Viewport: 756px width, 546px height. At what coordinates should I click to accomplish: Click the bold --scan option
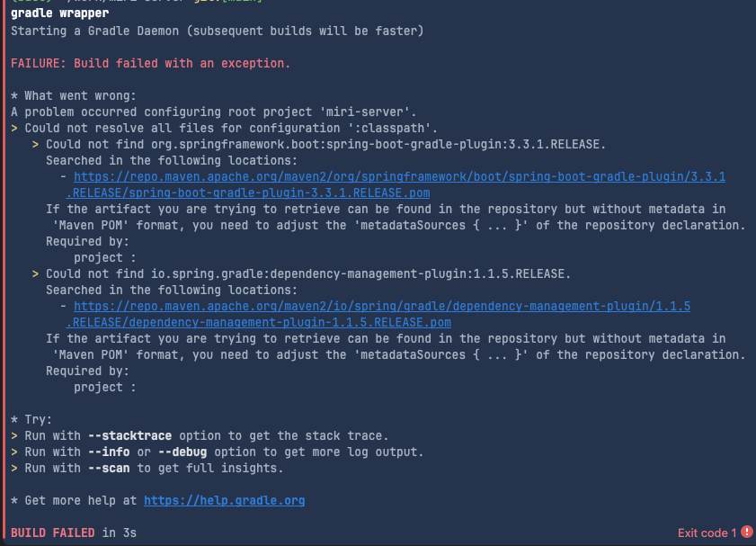point(109,469)
